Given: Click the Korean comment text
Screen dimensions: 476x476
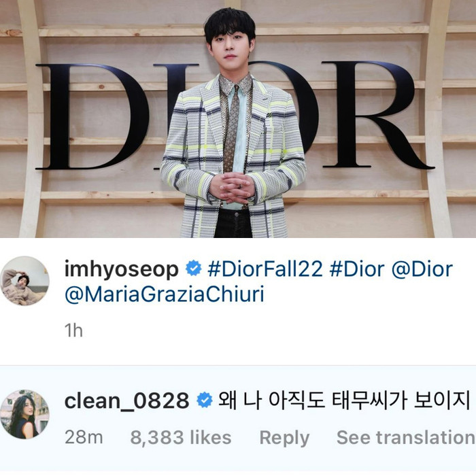Looking at the screenshot, I should point(345,401).
